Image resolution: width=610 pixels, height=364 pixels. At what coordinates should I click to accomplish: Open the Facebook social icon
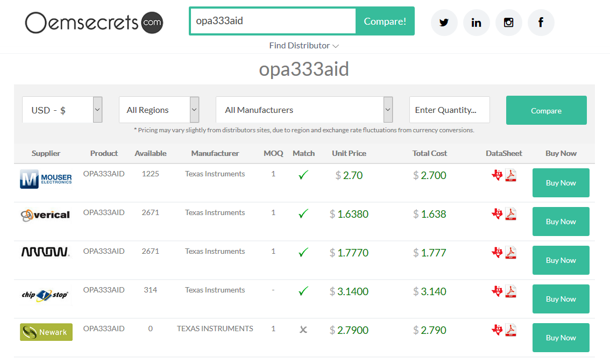(541, 23)
